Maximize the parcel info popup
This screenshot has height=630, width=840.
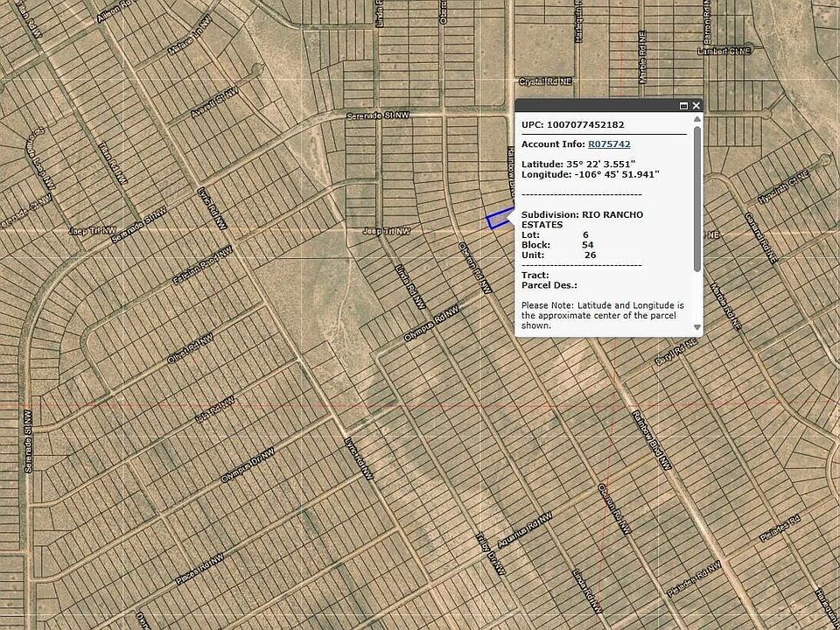click(x=684, y=106)
